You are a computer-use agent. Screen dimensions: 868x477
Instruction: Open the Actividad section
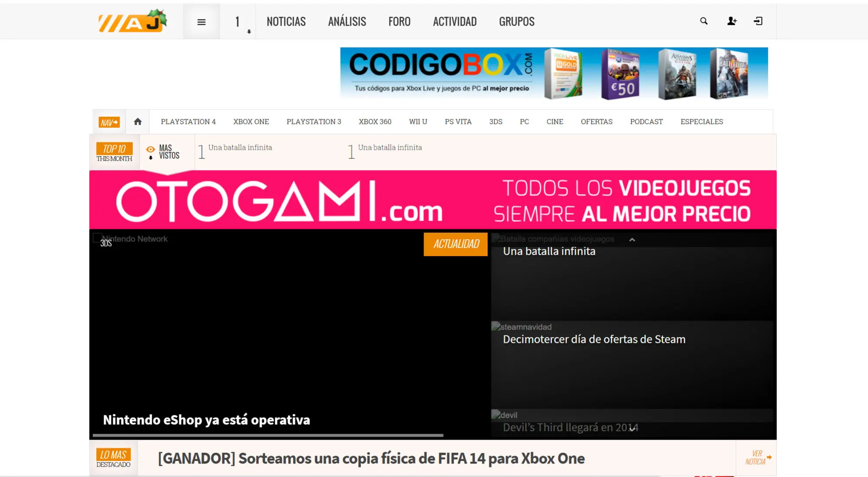(455, 21)
